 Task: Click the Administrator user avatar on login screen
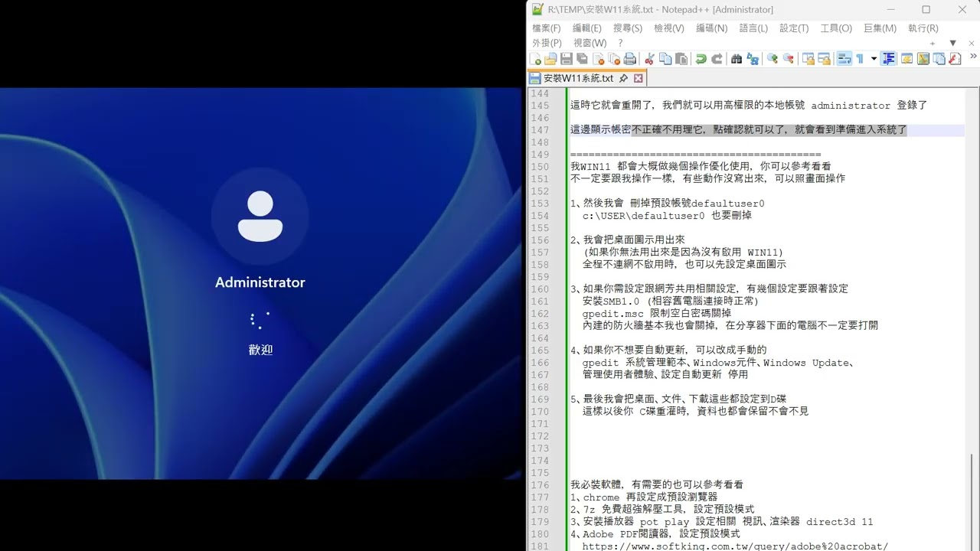click(x=260, y=217)
